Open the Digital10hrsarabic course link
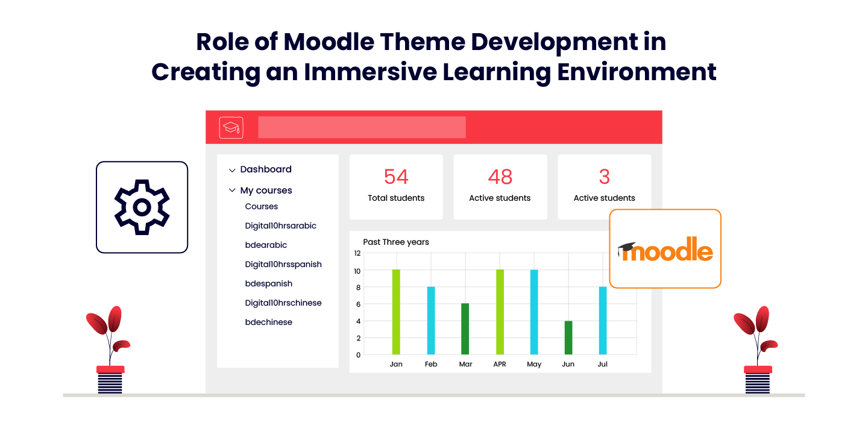The width and height of the screenshot is (868, 434). click(x=280, y=225)
